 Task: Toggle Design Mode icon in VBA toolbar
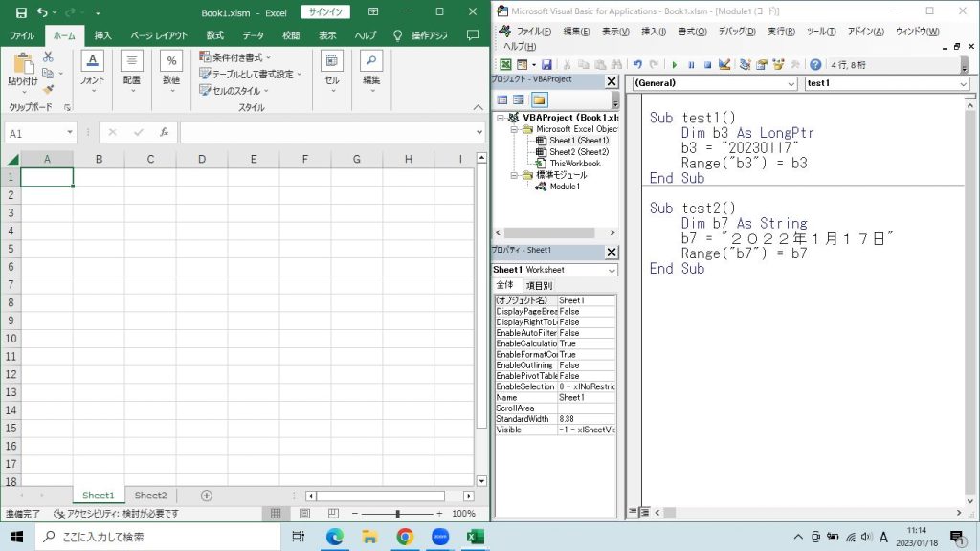(x=724, y=65)
